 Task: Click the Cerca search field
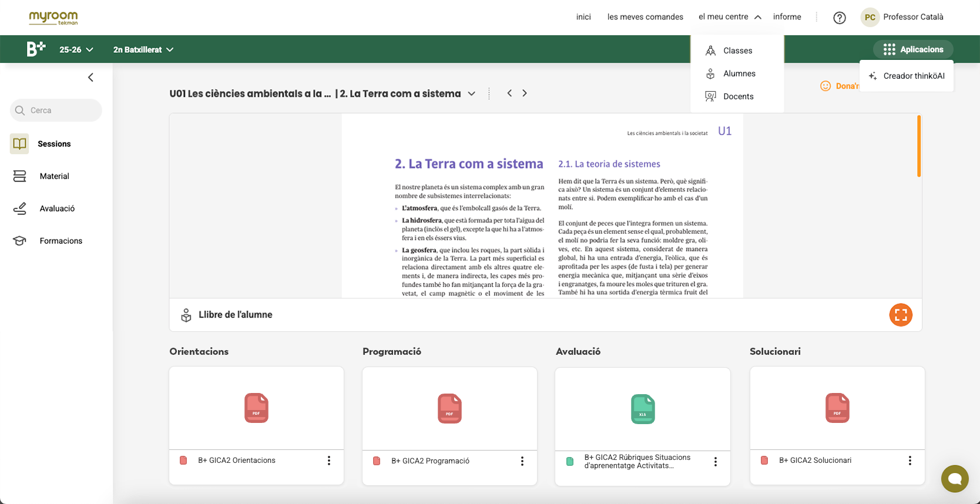[x=56, y=110]
